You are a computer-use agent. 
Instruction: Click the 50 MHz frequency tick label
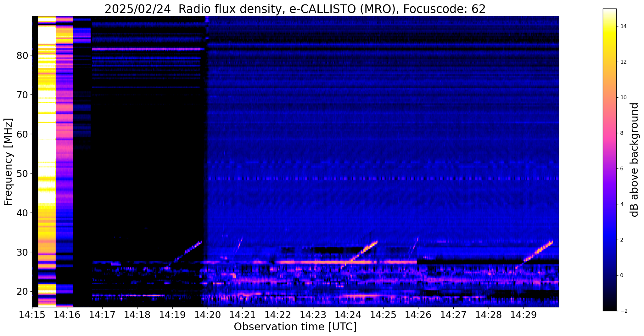22,174
